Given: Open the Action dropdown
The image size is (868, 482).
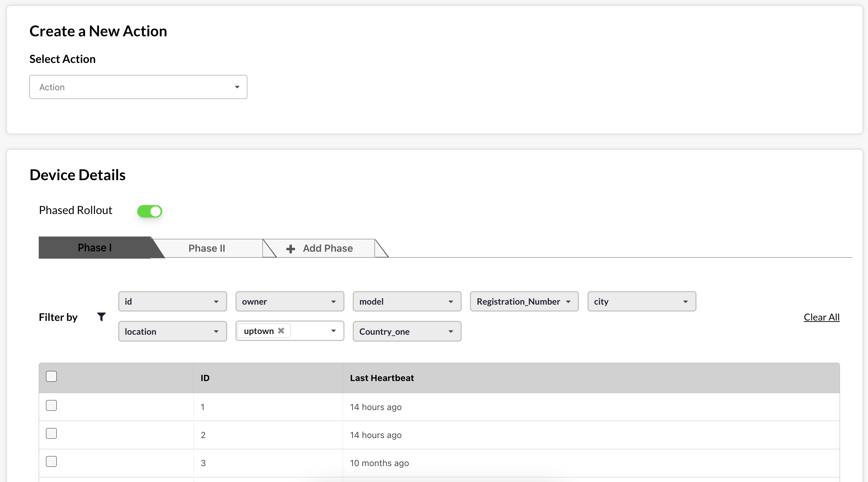Looking at the screenshot, I should point(138,87).
